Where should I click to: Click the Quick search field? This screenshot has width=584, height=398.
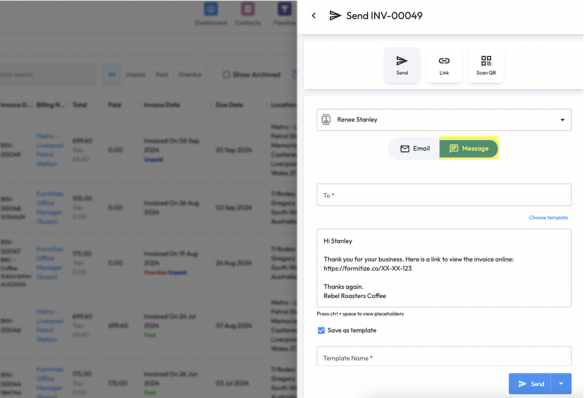(x=48, y=74)
